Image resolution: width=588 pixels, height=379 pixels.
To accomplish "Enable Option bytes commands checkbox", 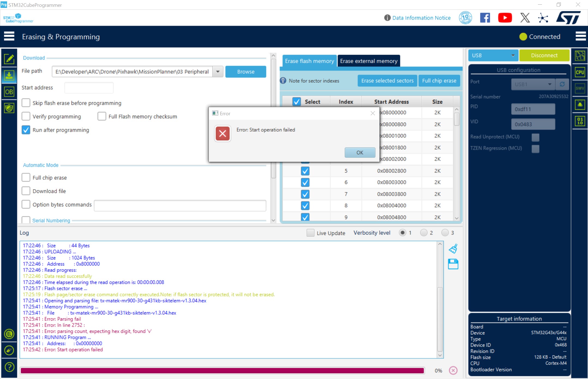I will (26, 204).
